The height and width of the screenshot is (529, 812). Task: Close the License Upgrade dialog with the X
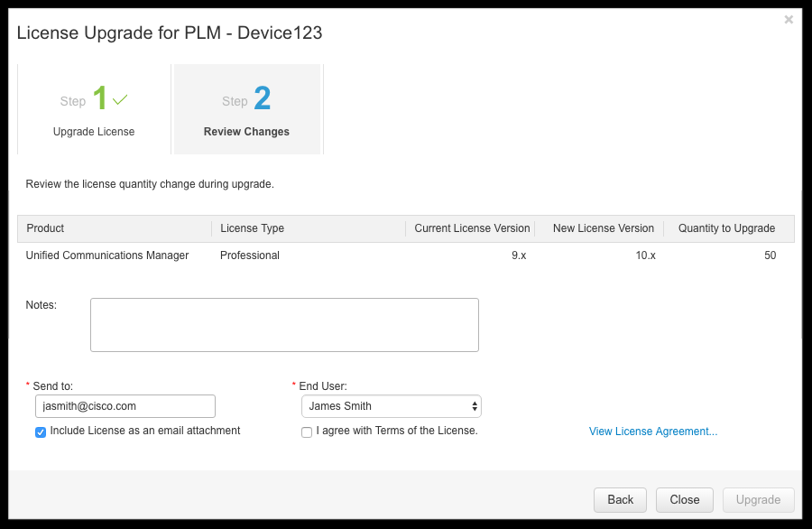(x=789, y=20)
